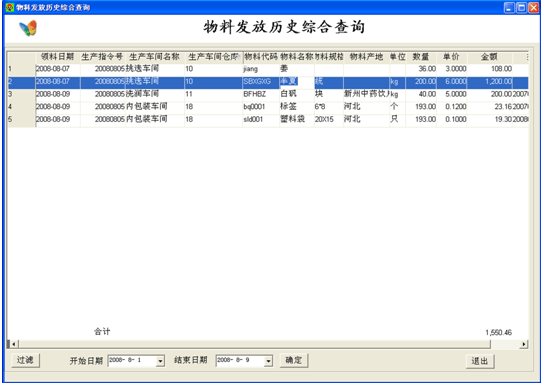Click the 数量 column header
Image resolution: width=541 pixels, height=383 pixels.
click(421, 57)
